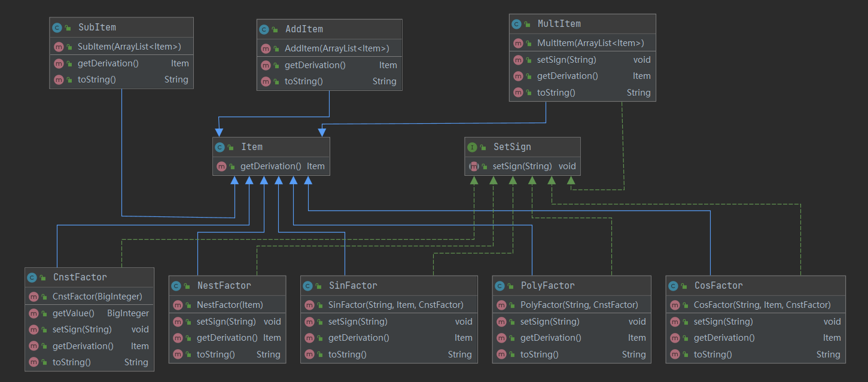Click getDerivation() method in CosFactor

coord(724,338)
